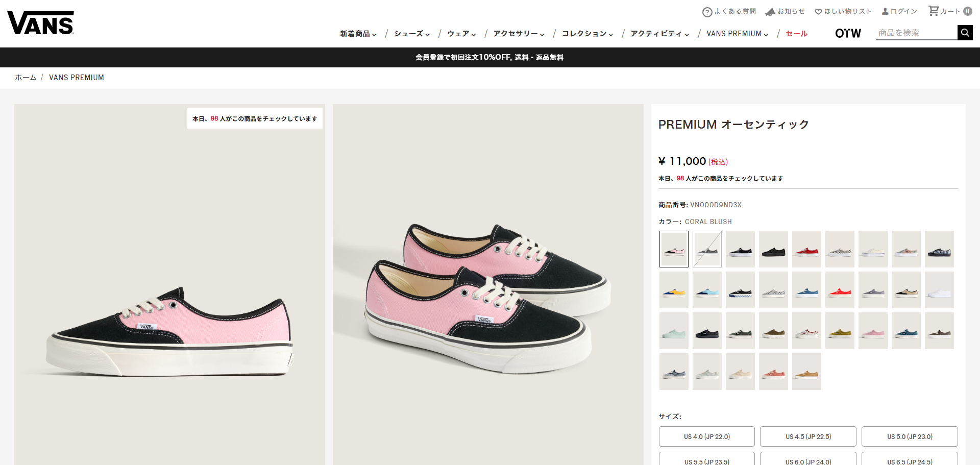The height and width of the screenshot is (465, 980).
Task: Choose the dark brown shoe with white sole swatch
Action: (939, 331)
